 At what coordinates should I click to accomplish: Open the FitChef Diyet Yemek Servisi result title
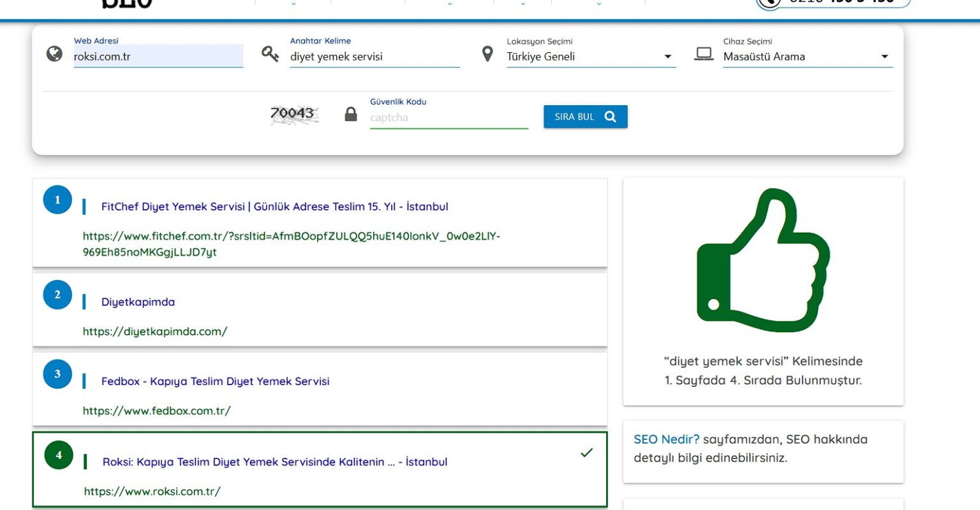point(274,207)
